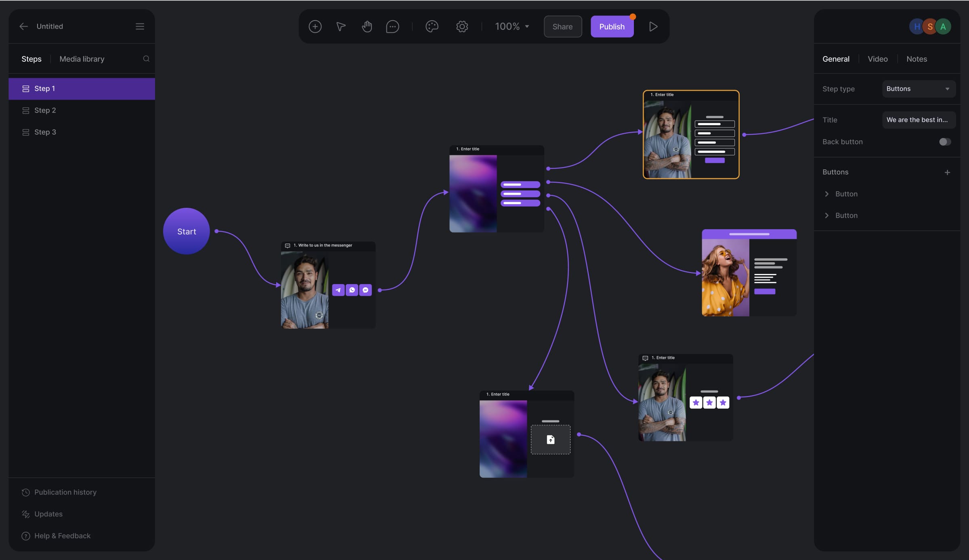The width and height of the screenshot is (969, 560).
Task: Switch to the Media library tab
Action: click(x=82, y=59)
